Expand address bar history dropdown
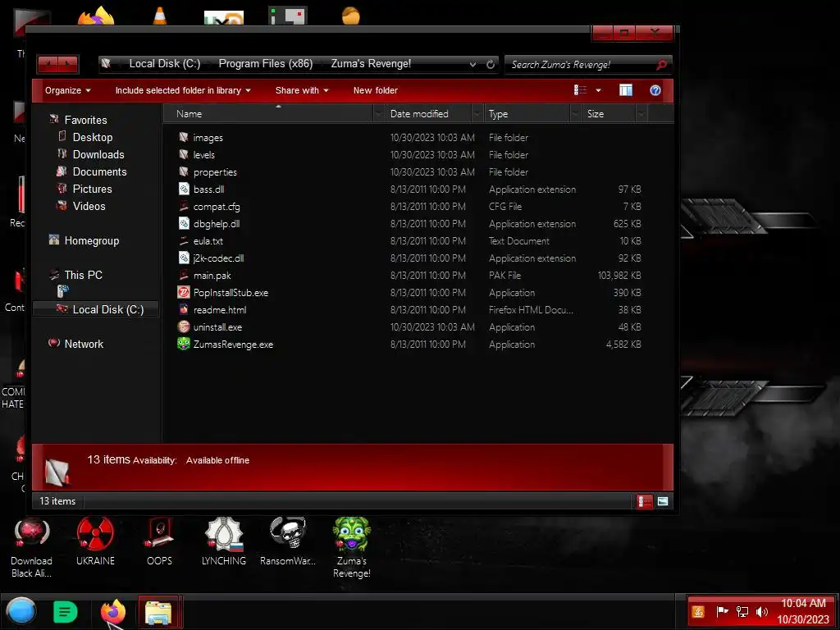 (472, 64)
